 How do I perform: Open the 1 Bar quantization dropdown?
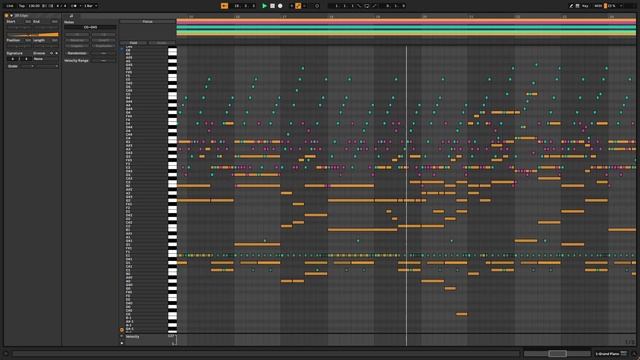pyautogui.click(x=91, y=6)
